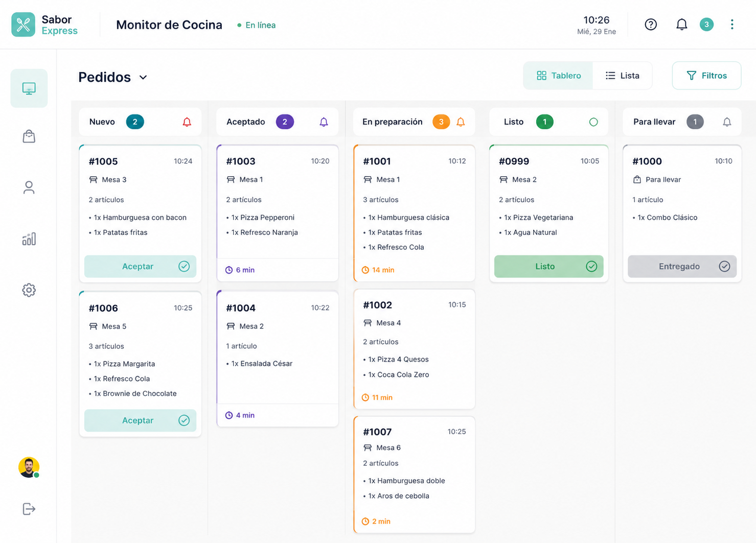Click the bag icon next to Para llevar in order #1000
This screenshot has height=543, width=756.
click(637, 180)
